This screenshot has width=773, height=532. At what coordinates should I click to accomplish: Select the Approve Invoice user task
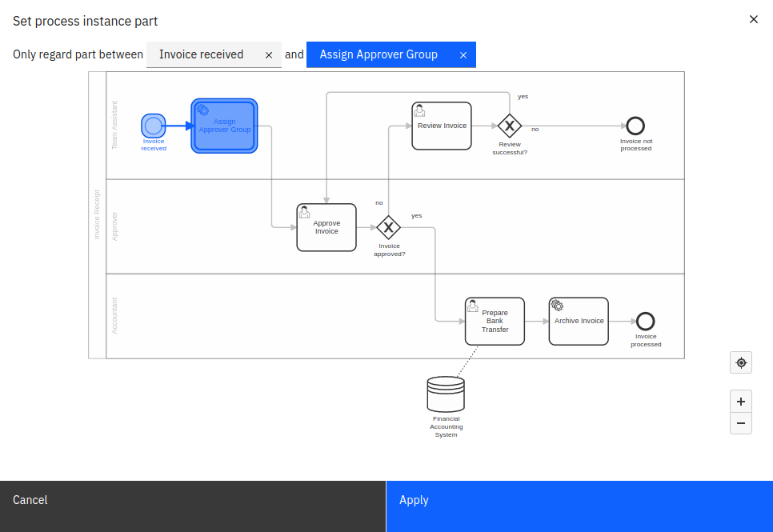(326, 227)
